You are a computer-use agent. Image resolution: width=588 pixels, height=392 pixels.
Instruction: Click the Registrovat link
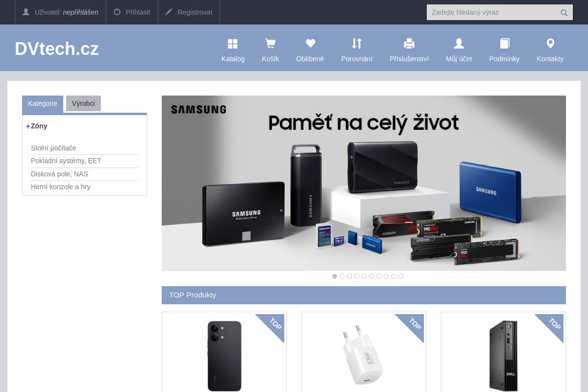tap(195, 12)
